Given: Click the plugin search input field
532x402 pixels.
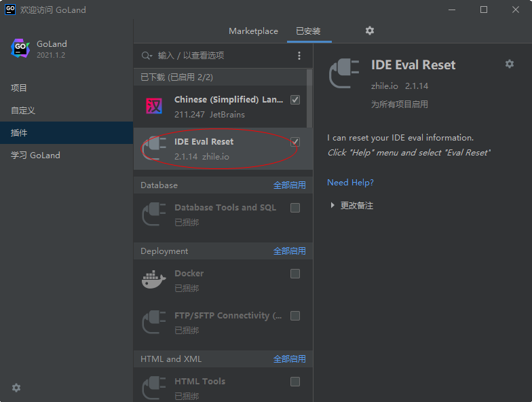Looking at the screenshot, I should [x=217, y=56].
